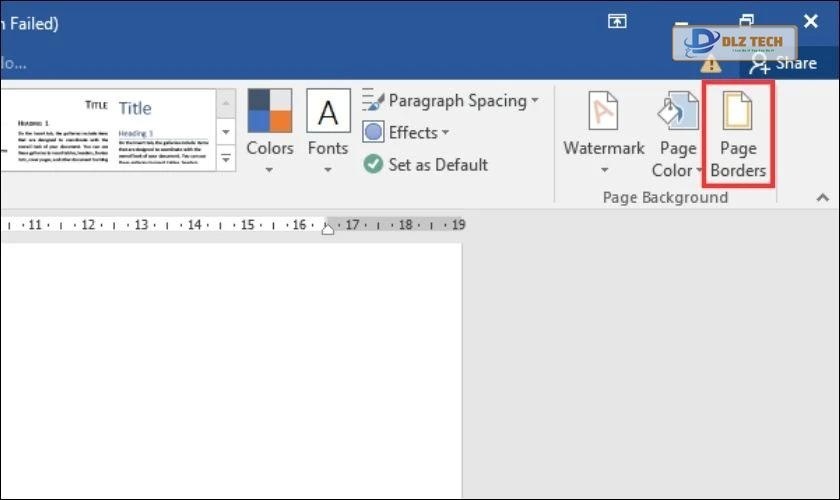Image resolution: width=840 pixels, height=500 pixels.
Task: Open the Fonts theme menu
Action: click(x=327, y=130)
